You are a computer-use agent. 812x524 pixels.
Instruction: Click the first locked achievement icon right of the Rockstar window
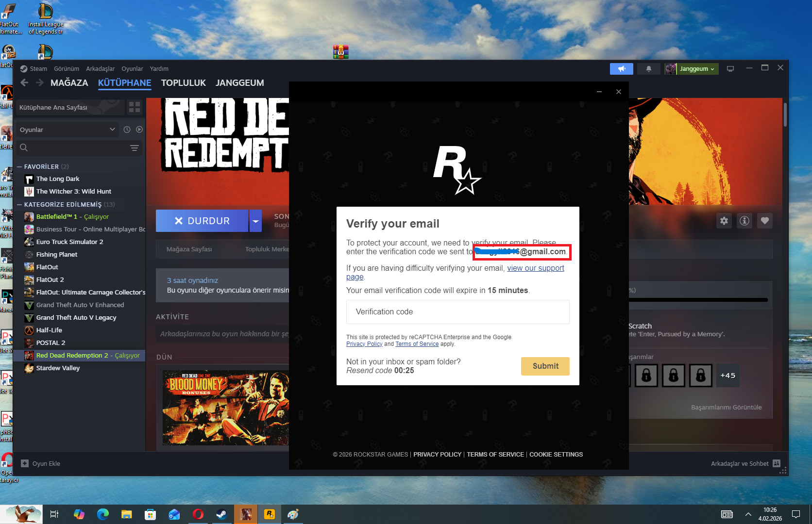[646, 376]
